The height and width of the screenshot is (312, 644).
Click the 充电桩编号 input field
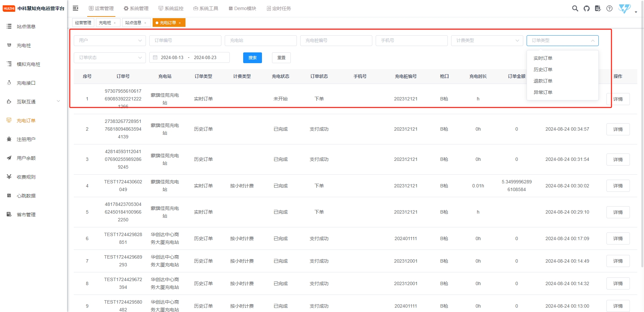pos(336,40)
